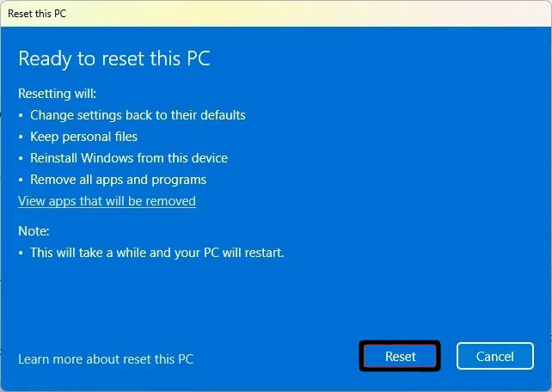552x392 pixels.
Task: Click bullet beside the restart note
Action: [21, 253]
